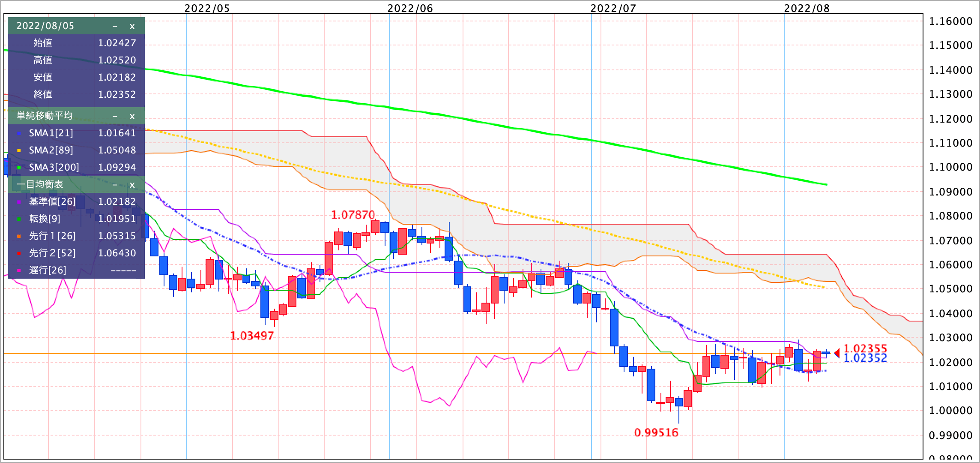Click the 0.99516 low price annotation
Viewport: 980px width, 463px height.
click(x=656, y=433)
